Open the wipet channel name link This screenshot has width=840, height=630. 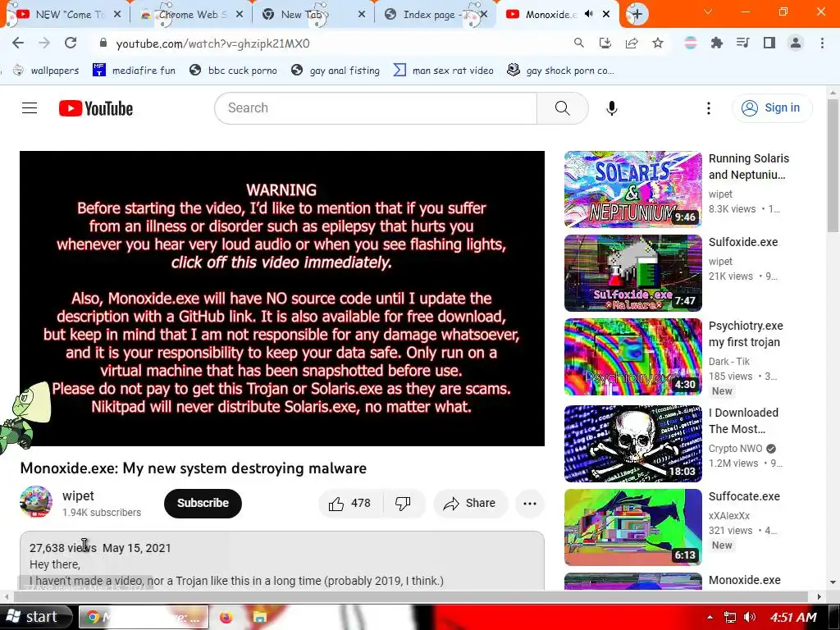78,496
